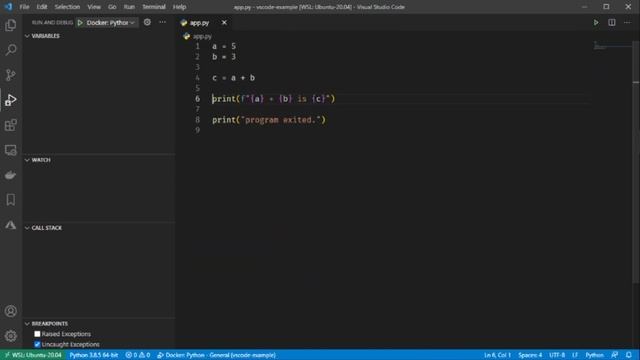Enable Raised Exceptions breakpoint checkbox

pyautogui.click(x=37, y=334)
